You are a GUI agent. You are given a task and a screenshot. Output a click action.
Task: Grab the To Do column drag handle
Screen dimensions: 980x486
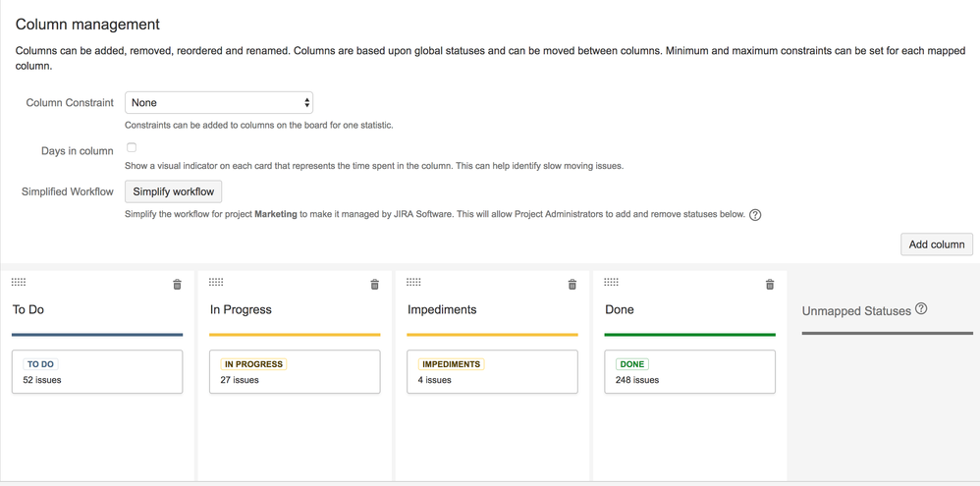tap(19, 283)
